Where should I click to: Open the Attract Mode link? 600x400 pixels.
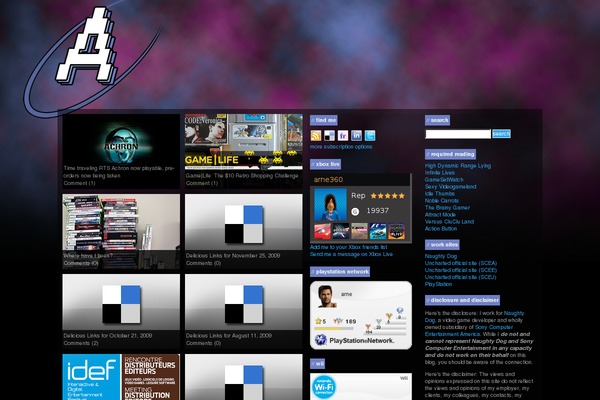click(x=440, y=215)
